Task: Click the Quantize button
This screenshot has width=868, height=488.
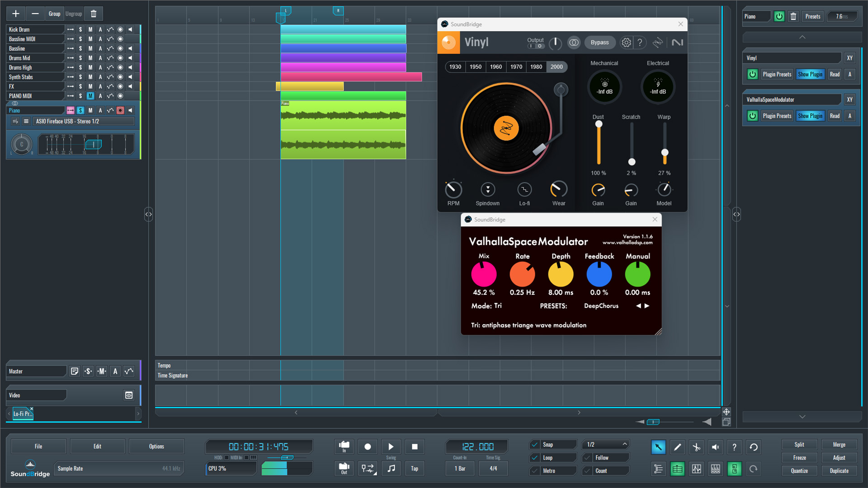Action: tap(799, 471)
